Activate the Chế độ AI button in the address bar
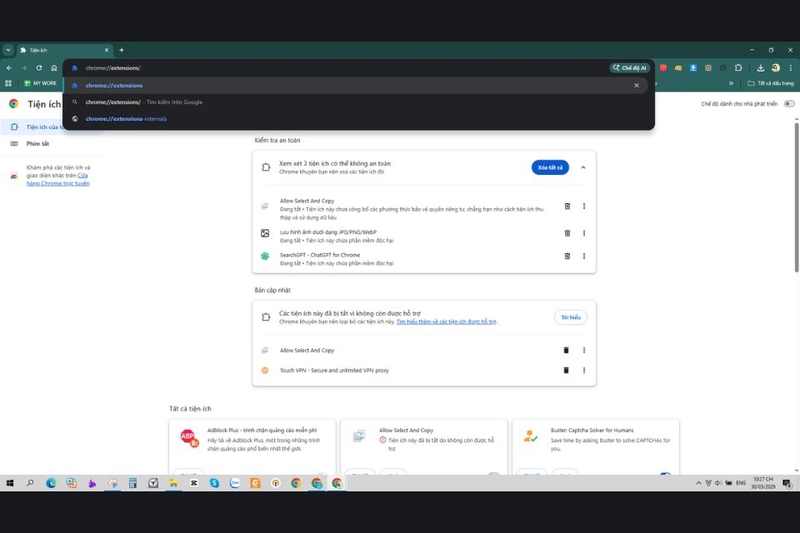 630,68
